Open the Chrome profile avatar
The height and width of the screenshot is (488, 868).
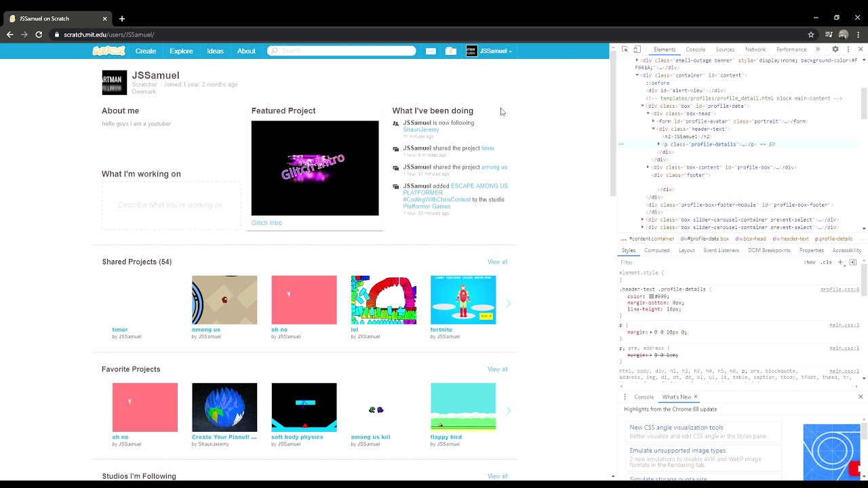[844, 35]
